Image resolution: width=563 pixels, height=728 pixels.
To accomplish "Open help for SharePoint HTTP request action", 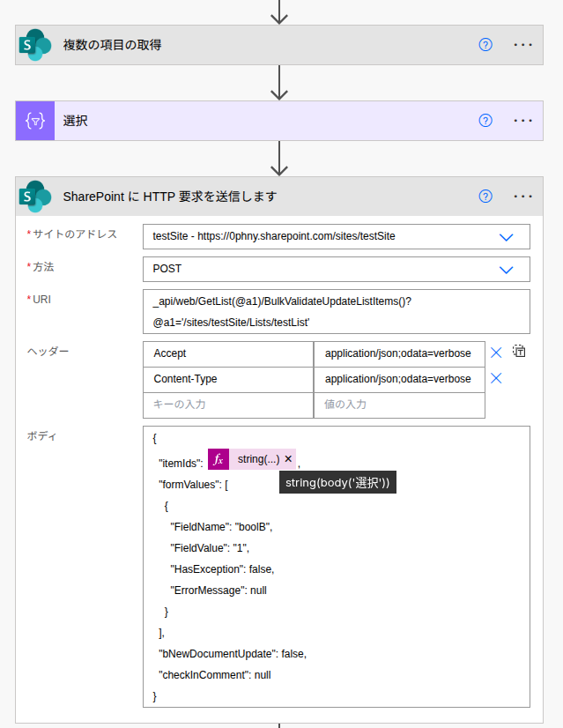I will click(x=485, y=197).
